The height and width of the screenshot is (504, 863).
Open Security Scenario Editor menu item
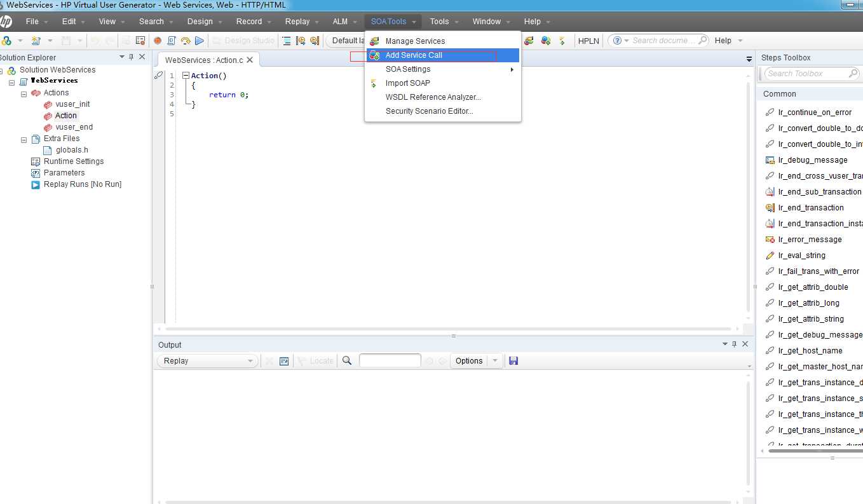tap(443, 111)
